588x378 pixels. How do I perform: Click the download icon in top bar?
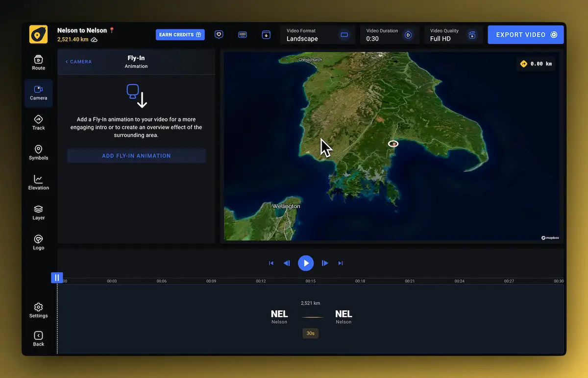tap(266, 35)
